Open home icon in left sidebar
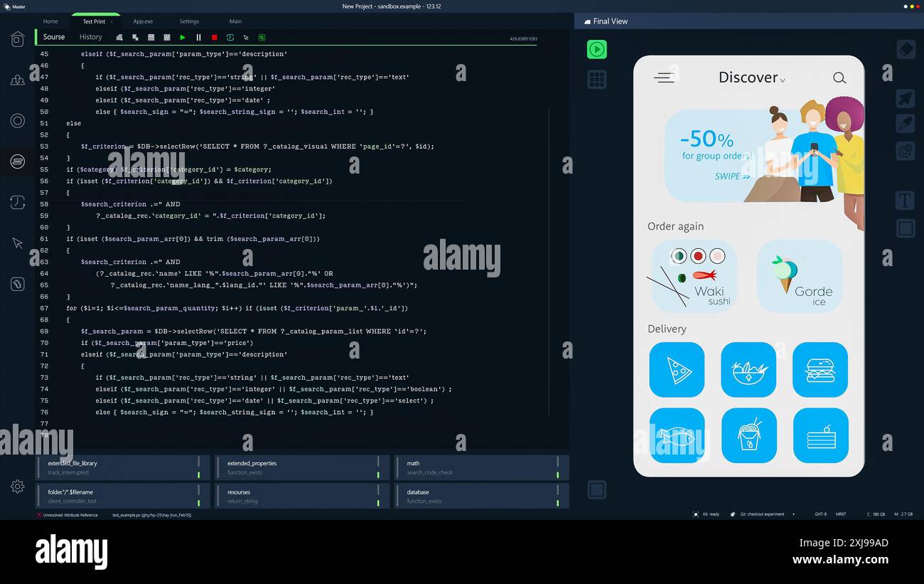The image size is (924, 584). (x=18, y=39)
